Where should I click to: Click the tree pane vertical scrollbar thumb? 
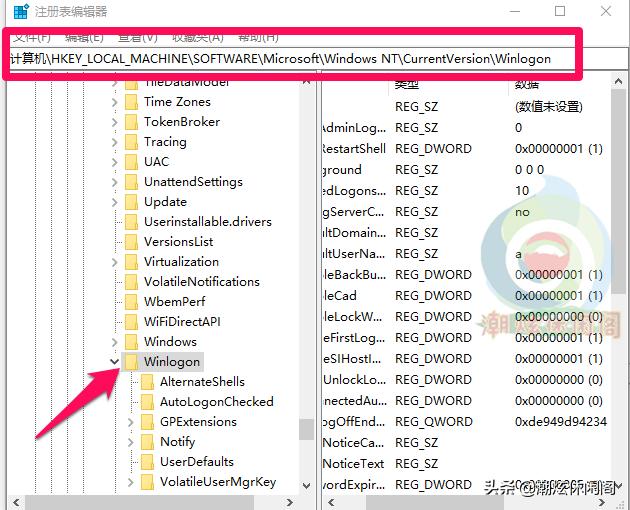[306, 430]
